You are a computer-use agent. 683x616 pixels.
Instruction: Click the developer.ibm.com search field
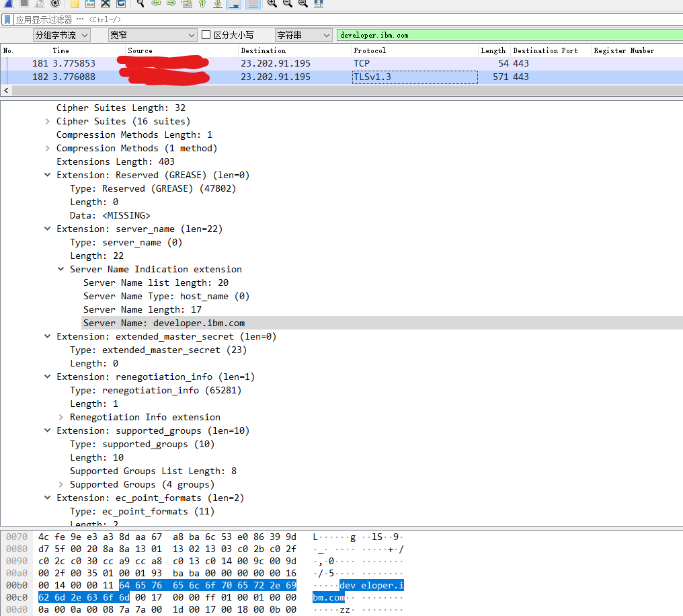[510, 35]
